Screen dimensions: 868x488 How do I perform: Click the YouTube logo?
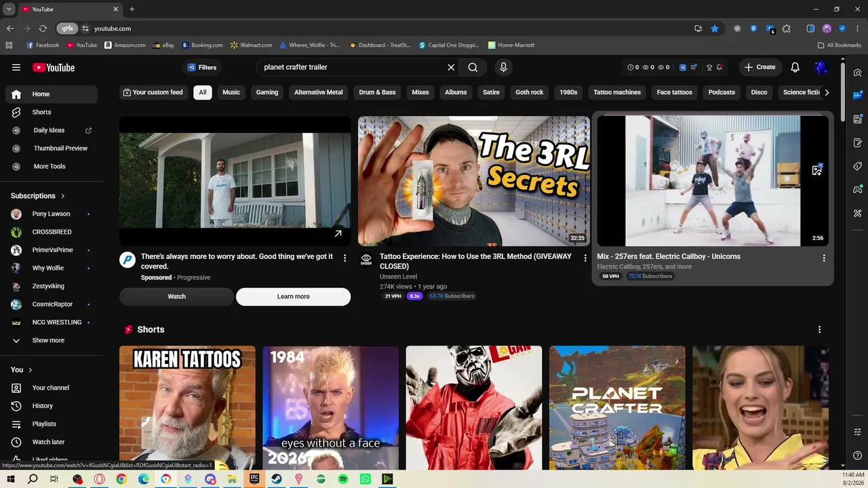click(54, 67)
